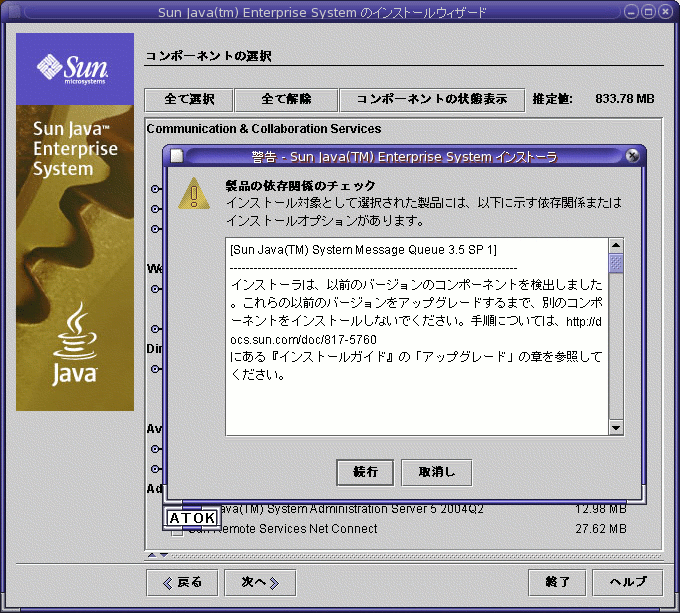
Task: Click inside the Message Queue dependency text area
Action: pyautogui.click(x=417, y=336)
